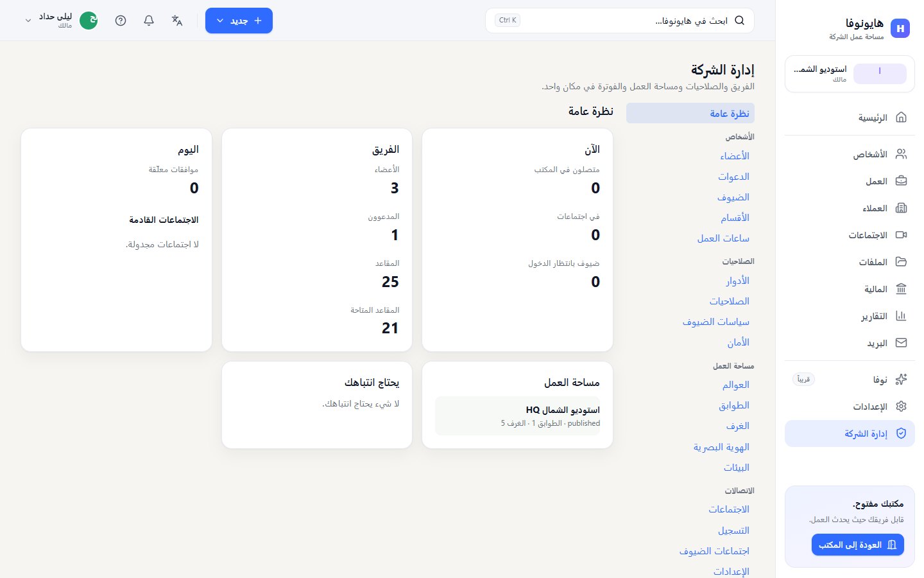
Task: Open Guest meetings (اجتماعات الضيوف) link
Action: click(714, 551)
